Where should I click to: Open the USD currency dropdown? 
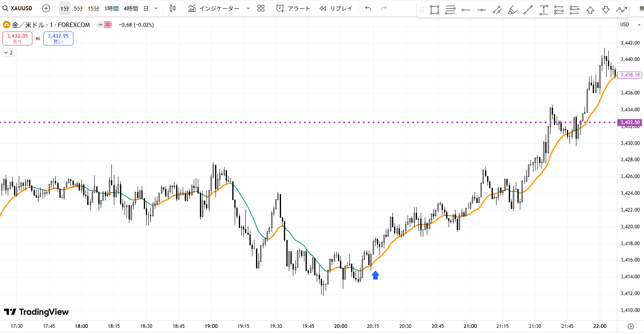(x=630, y=25)
